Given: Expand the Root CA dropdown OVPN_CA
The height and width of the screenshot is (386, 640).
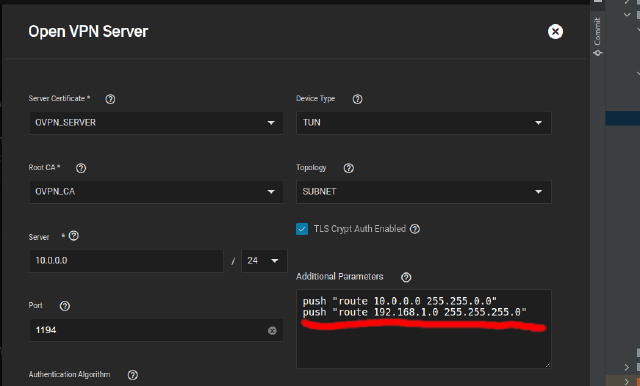Looking at the screenshot, I should (x=156, y=192).
